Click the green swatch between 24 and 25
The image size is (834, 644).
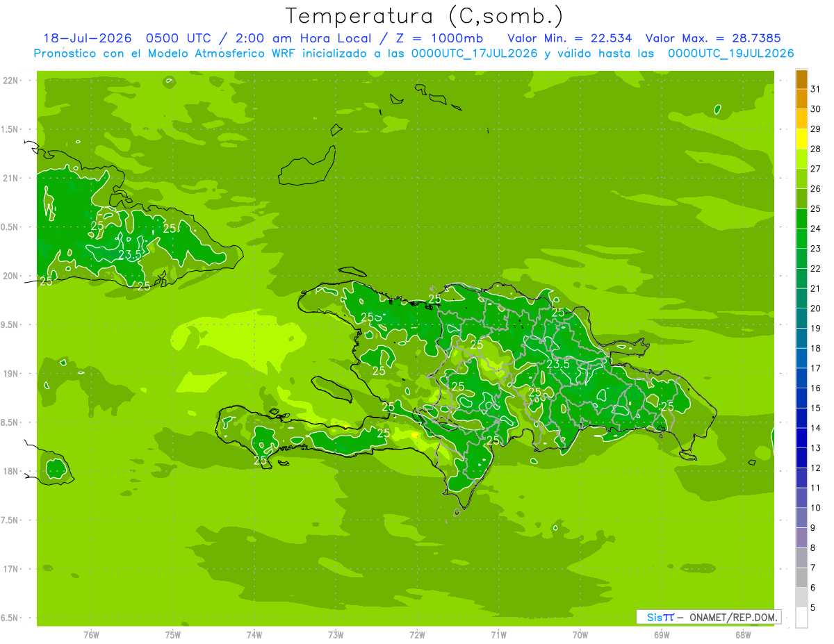coord(801,219)
